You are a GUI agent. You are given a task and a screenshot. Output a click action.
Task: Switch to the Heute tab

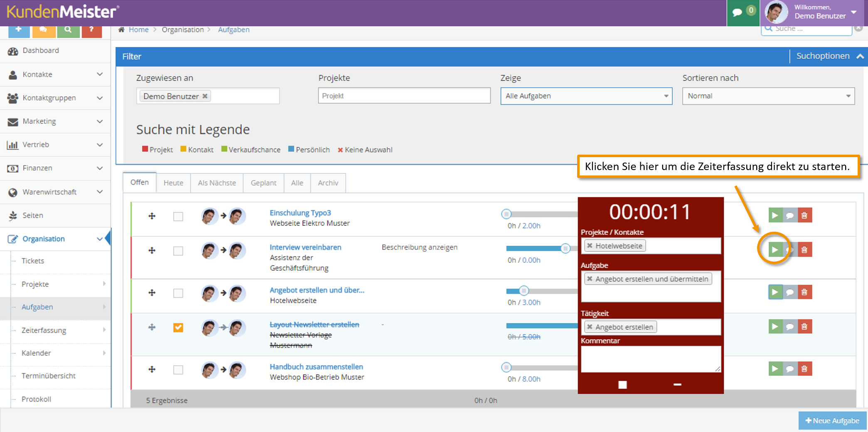tap(173, 183)
